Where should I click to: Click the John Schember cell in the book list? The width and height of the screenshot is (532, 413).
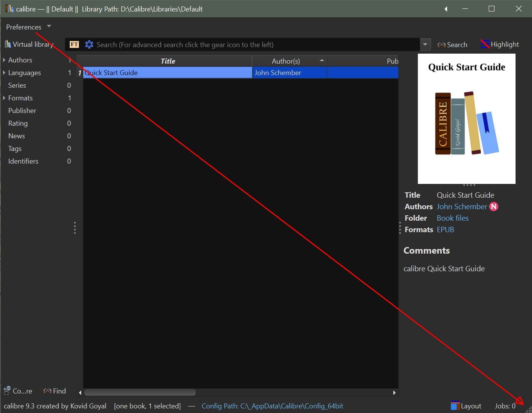[290, 73]
